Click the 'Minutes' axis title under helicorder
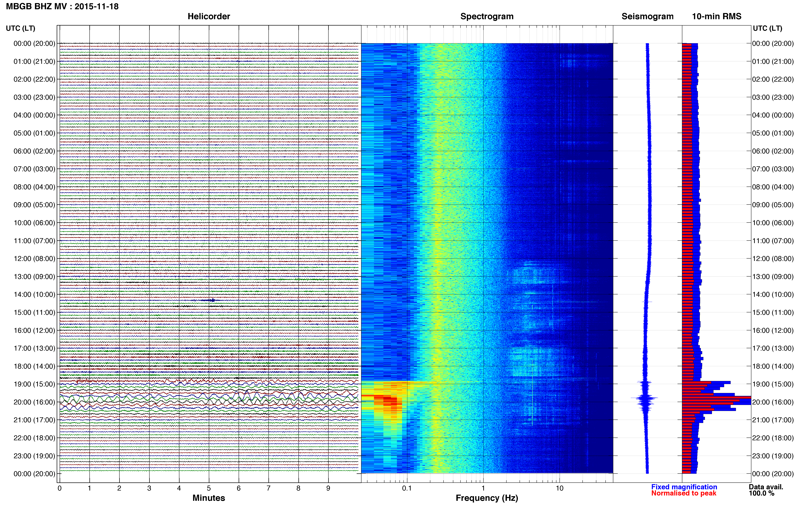812x508 pixels. coord(208,498)
